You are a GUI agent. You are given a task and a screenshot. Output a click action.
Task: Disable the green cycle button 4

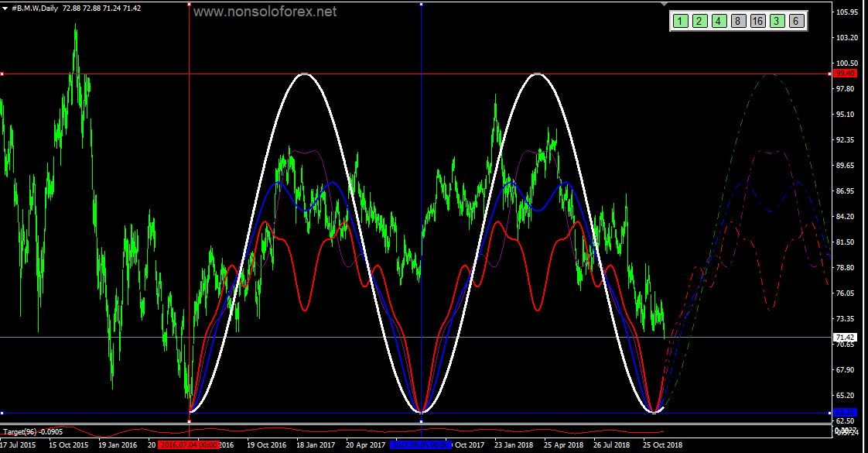pos(718,21)
